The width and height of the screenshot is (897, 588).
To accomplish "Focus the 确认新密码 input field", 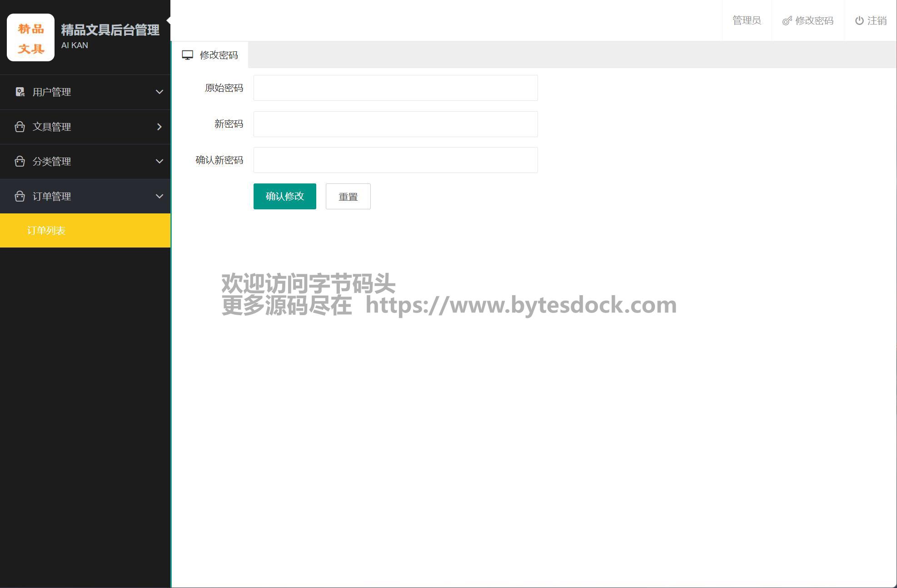I will click(x=395, y=160).
